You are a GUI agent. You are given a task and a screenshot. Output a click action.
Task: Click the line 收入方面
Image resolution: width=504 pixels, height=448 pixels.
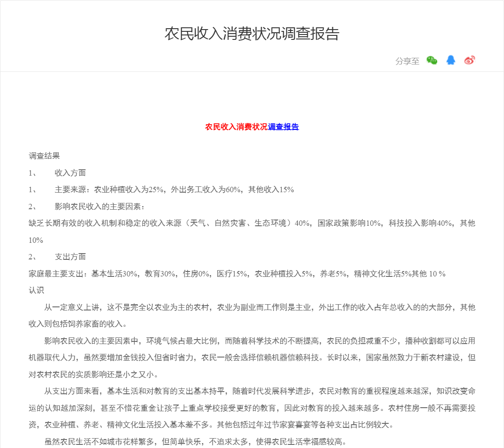(70, 173)
